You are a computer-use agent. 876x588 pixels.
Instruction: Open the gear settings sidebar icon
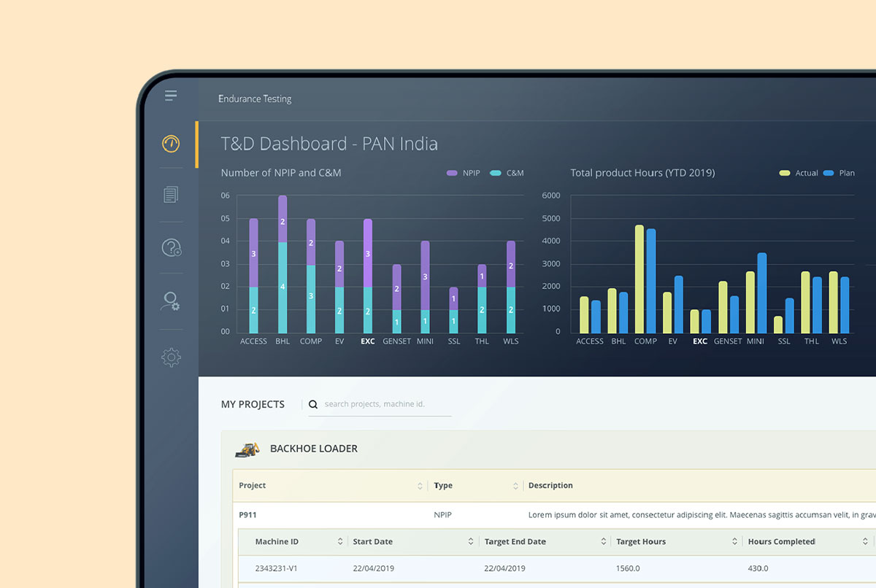(171, 357)
